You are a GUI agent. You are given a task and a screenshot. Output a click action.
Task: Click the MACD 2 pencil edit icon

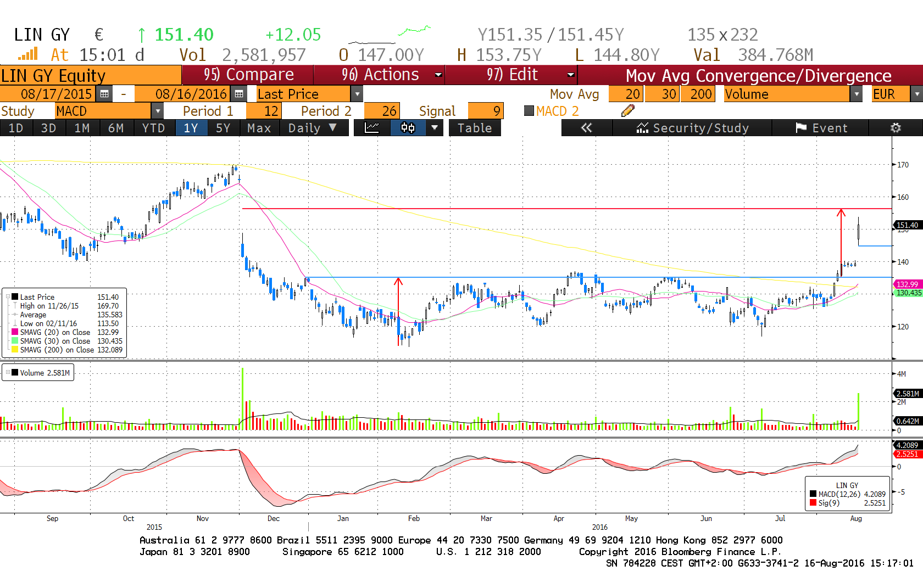[x=627, y=111]
